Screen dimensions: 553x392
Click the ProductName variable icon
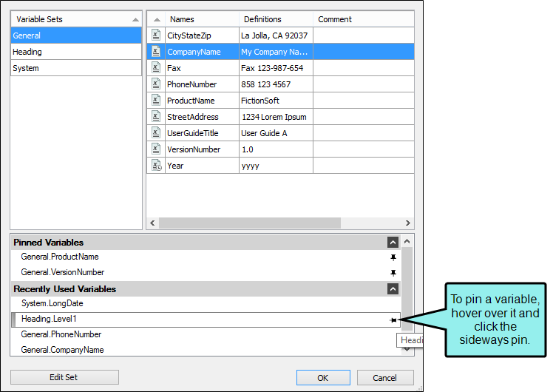coord(156,100)
